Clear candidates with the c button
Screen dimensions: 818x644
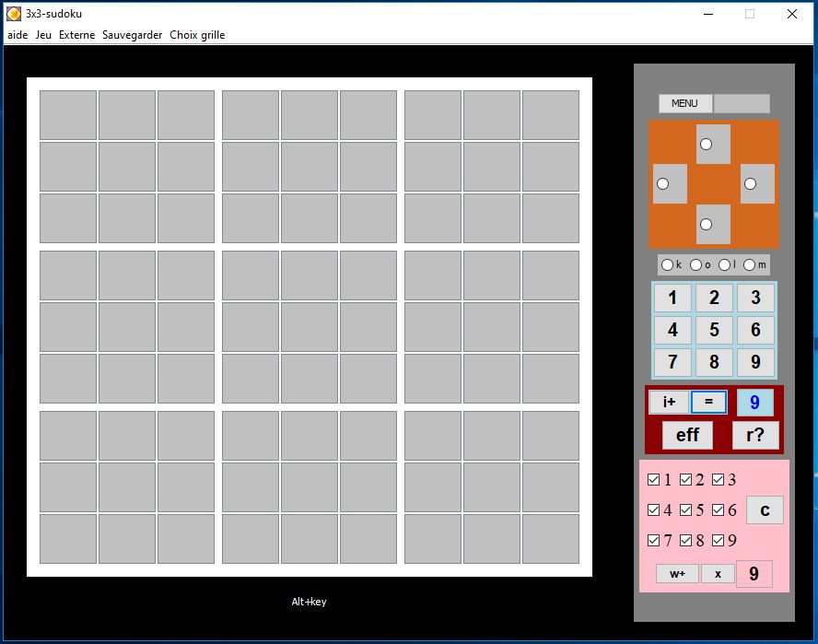click(x=765, y=509)
